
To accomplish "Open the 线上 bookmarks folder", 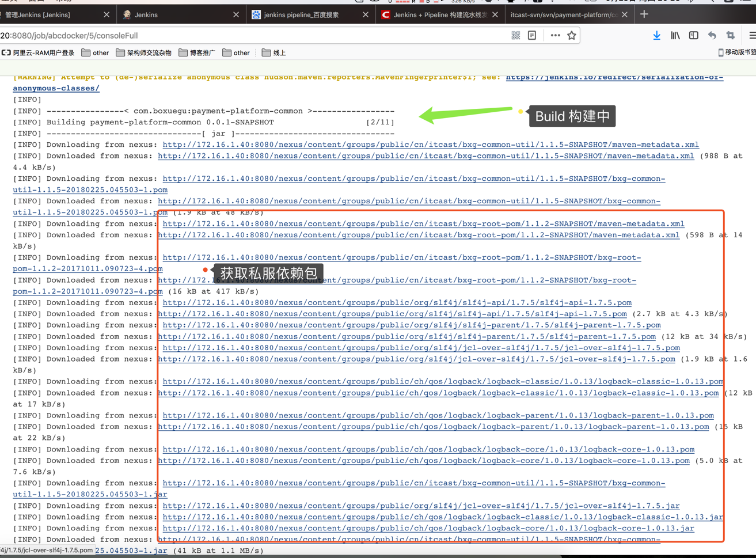I will click(273, 53).
